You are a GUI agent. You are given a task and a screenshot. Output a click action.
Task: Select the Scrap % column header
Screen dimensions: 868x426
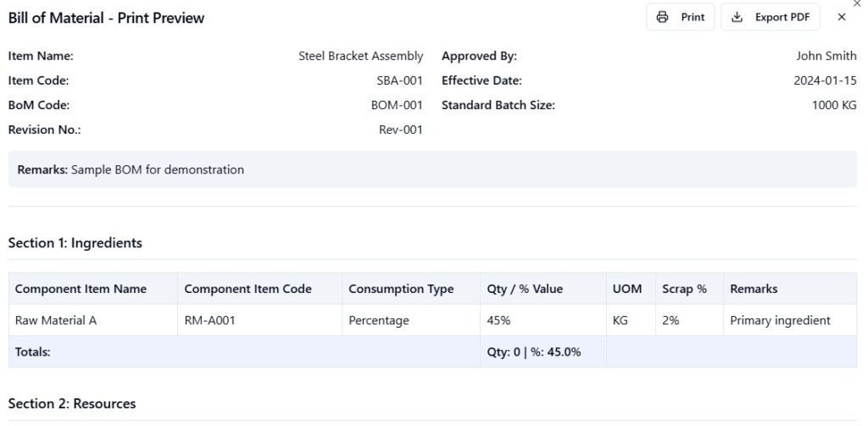[684, 289]
